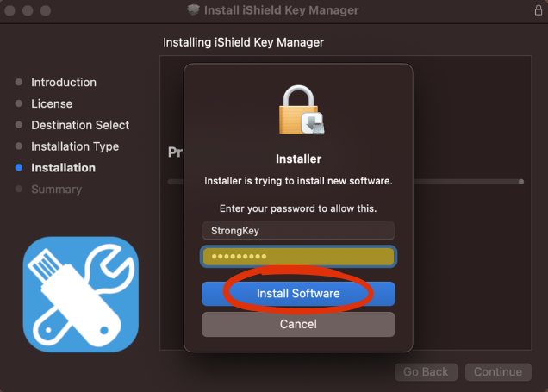This screenshot has height=392, width=548.
Task: Click the minimize window button
Action: [28, 10]
